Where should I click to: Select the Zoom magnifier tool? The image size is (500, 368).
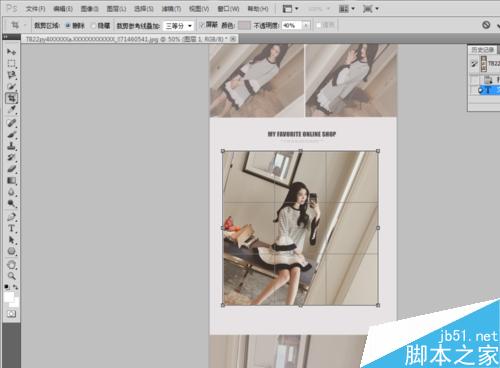[x=11, y=276]
